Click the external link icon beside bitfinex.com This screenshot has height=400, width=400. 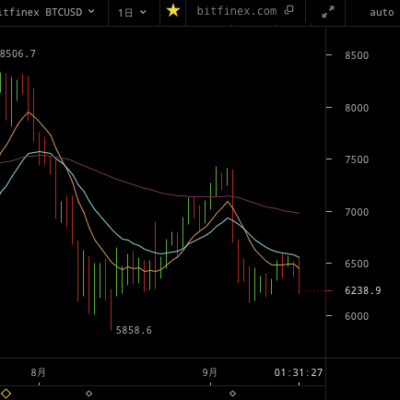pos(289,10)
